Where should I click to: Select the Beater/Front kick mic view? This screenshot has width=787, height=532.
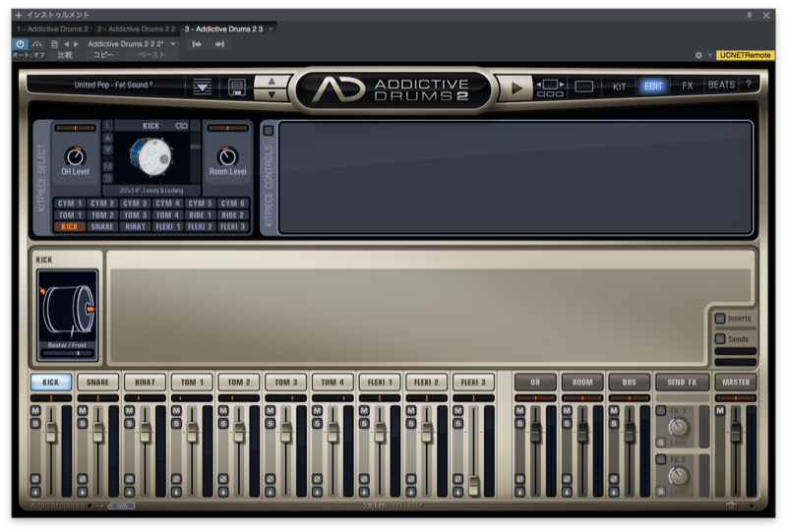pyautogui.click(x=67, y=315)
